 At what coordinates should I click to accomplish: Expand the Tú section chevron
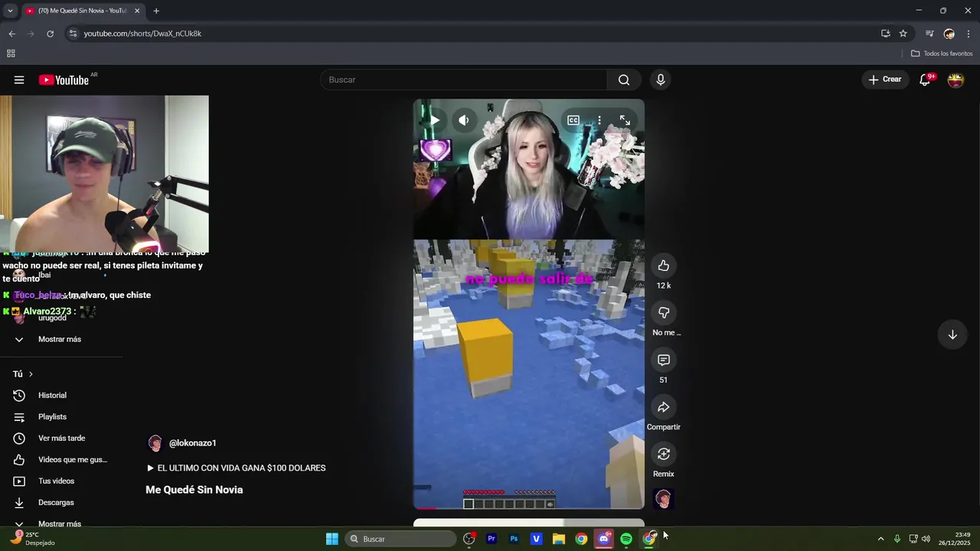pyautogui.click(x=31, y=374)
